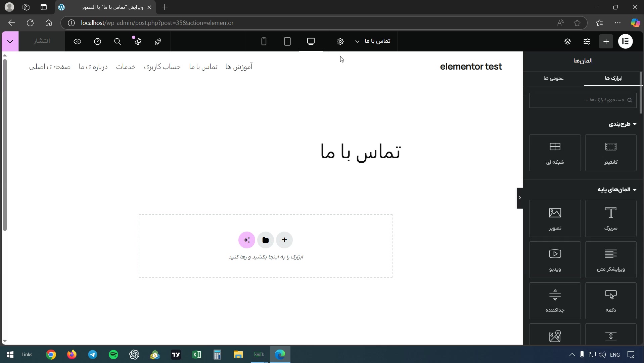Open the rocket launch icon
Image resolution: width=644 pixels, height=363 pixels.
point(158,41)
